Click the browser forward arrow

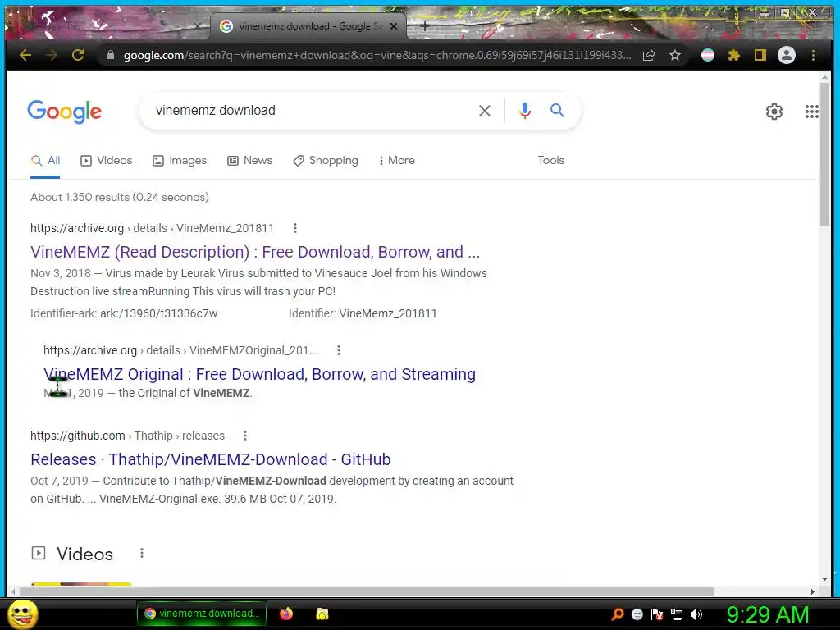pyautogui.click(x=52, y=55)
